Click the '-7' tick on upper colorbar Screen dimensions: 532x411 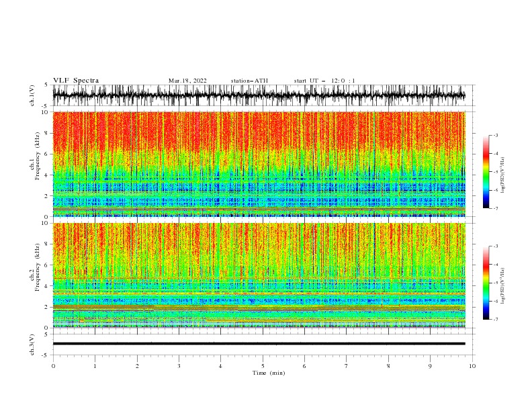(x=495, y=208)
